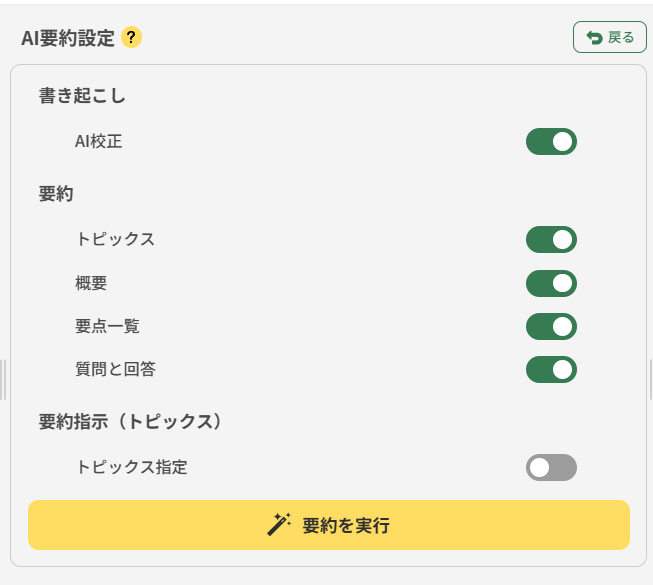Viewport: 653px width, 585px height.
Task: Click the right edge panel handle
Action: pyautogui.click(x=651, y=380)
